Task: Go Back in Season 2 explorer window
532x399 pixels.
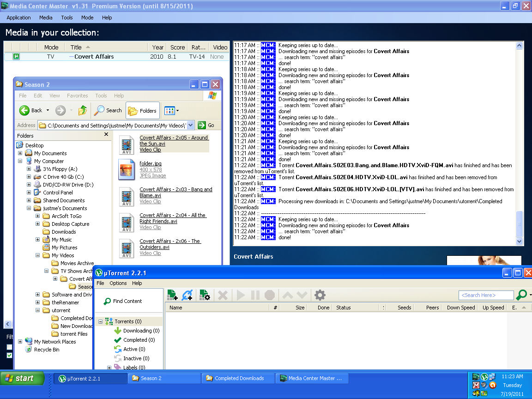Action: tap(31, 110)
